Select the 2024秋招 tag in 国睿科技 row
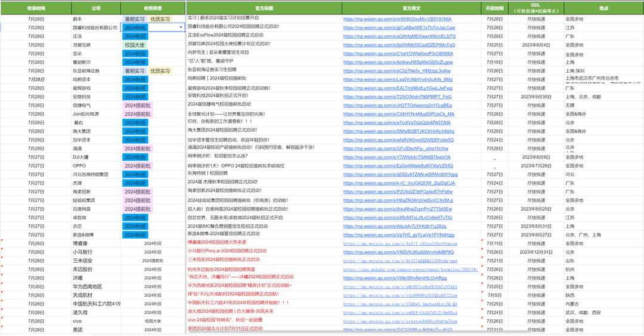 (x=135, y=27)
